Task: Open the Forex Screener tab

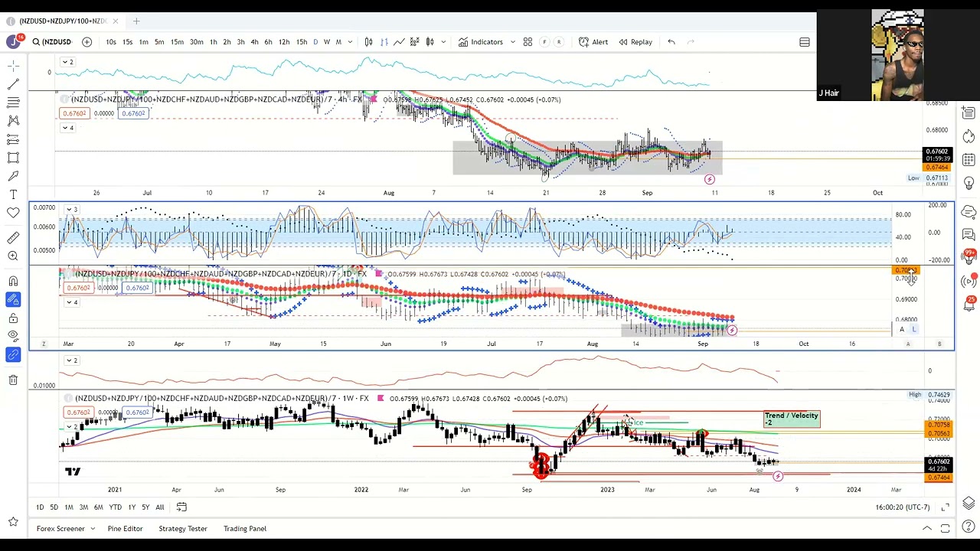Action: pos(60,529)
